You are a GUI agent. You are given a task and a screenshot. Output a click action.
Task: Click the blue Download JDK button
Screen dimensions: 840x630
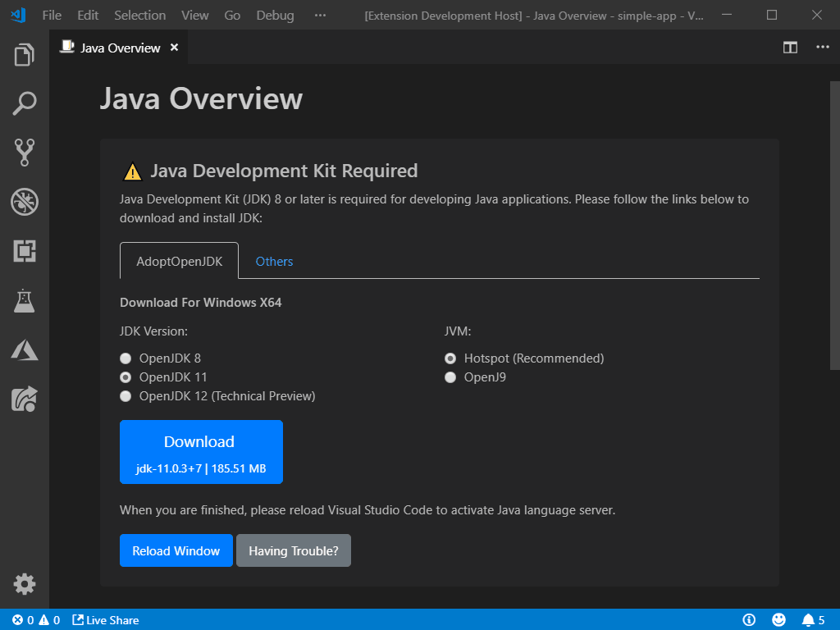point(201,452)
